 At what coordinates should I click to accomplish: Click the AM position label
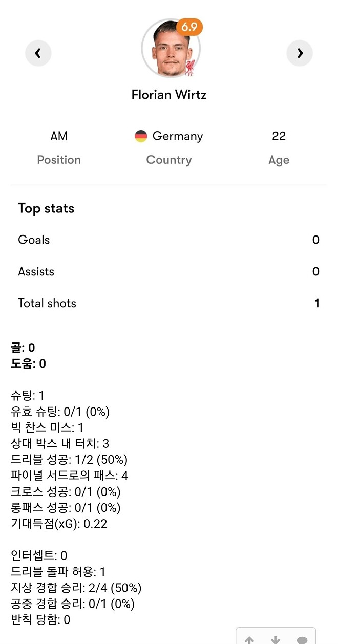click(59, 136)
